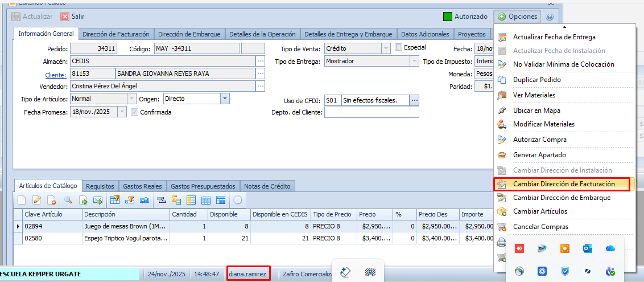The height and width of the screenshot is (282, 644).
Task: Click the OneDrive cloud tray icon
Action: [x=610, y=248]
